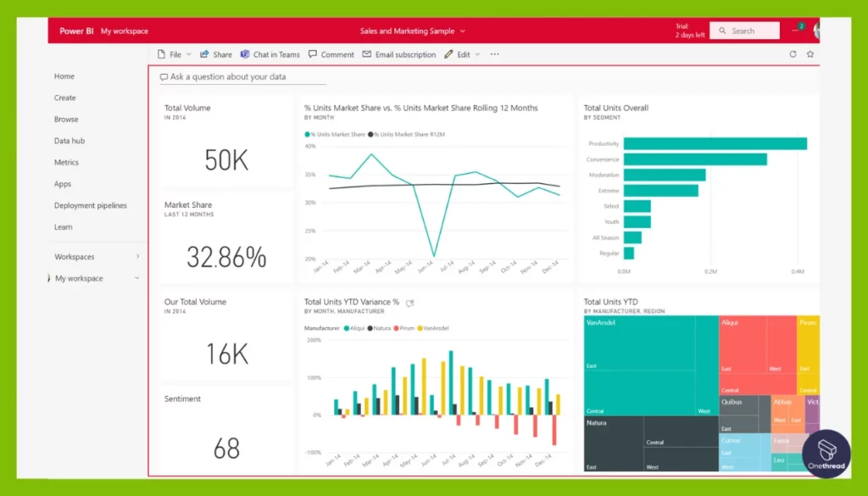Click the Comment speech bubble icon

[x=313, y=54]
